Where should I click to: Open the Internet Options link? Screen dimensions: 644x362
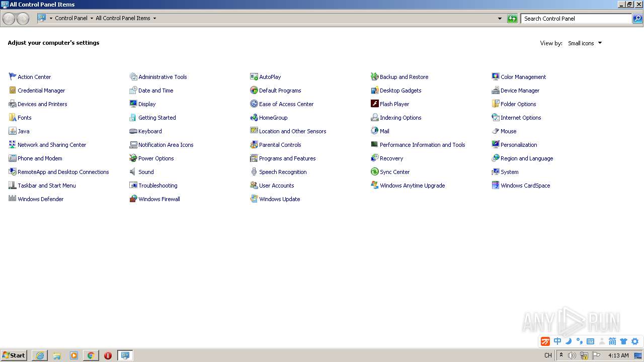[521, 118]
